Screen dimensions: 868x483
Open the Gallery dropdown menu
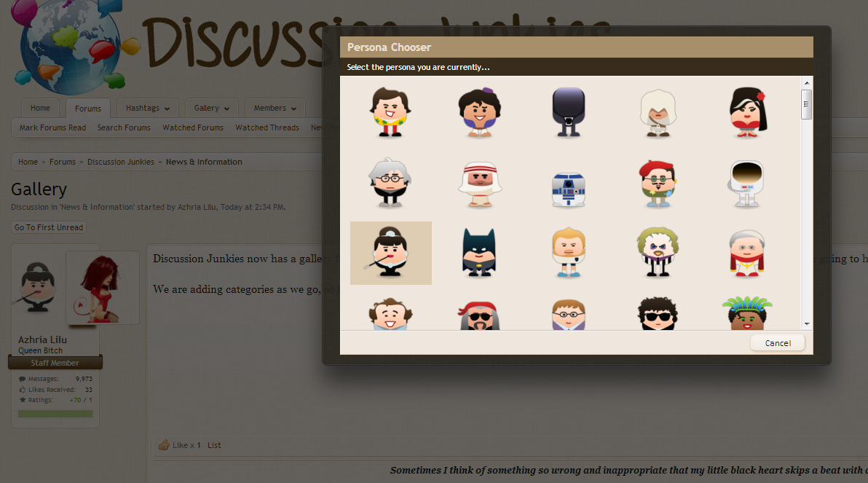[x=211, y=108]
